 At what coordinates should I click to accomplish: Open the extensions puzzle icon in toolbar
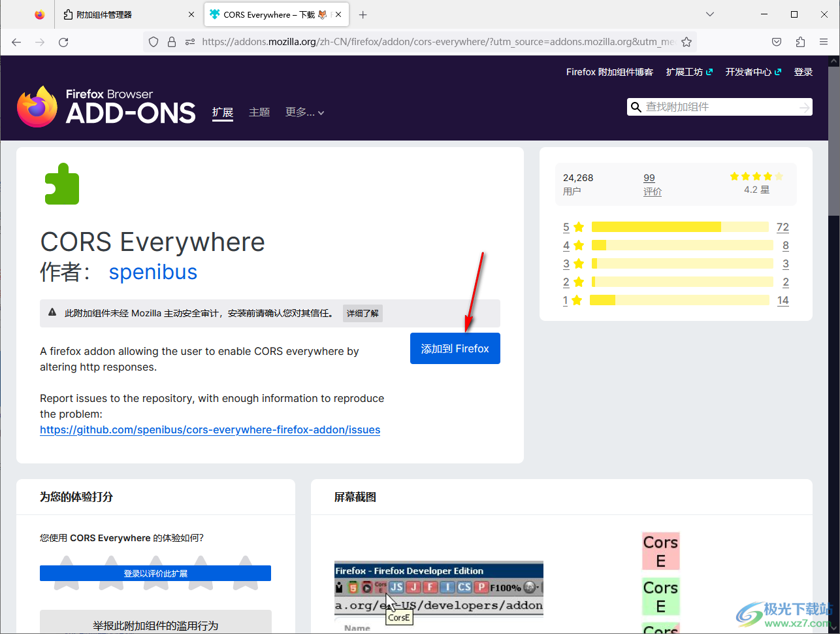800,42
